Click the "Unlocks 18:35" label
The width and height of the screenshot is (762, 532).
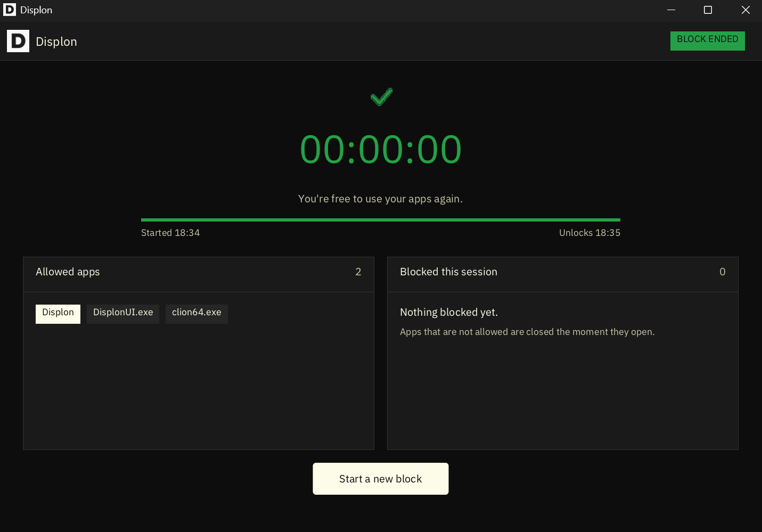click(x=589, y=233)
